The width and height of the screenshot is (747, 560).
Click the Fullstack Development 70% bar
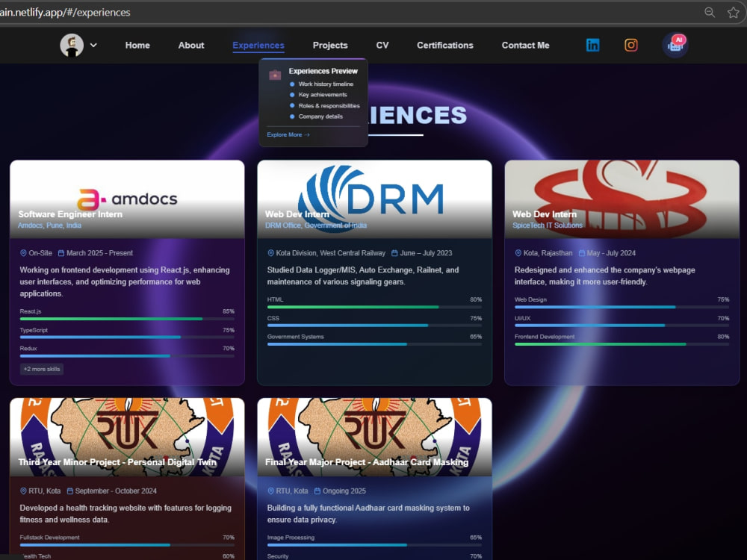[x=127, y=545]
